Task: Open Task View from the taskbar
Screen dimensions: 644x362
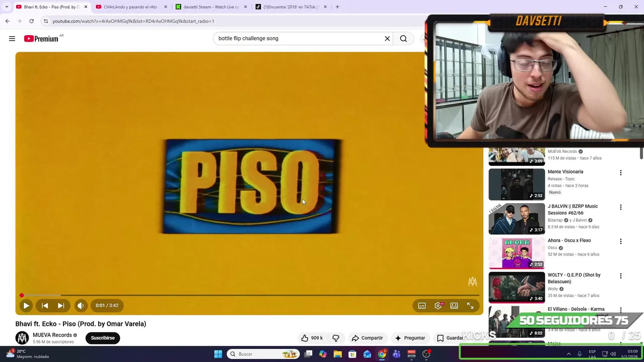Action: click(308, 354)
